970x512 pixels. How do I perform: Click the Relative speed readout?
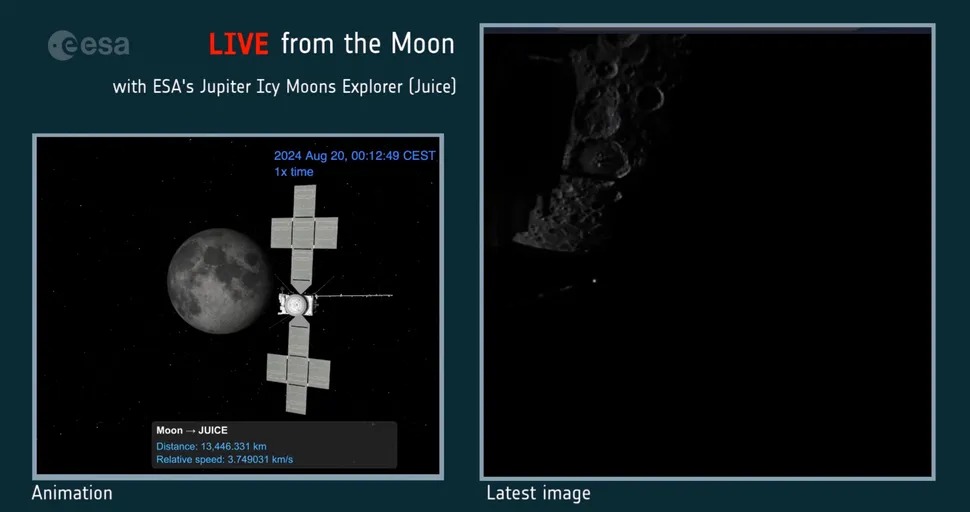[224, 460]
